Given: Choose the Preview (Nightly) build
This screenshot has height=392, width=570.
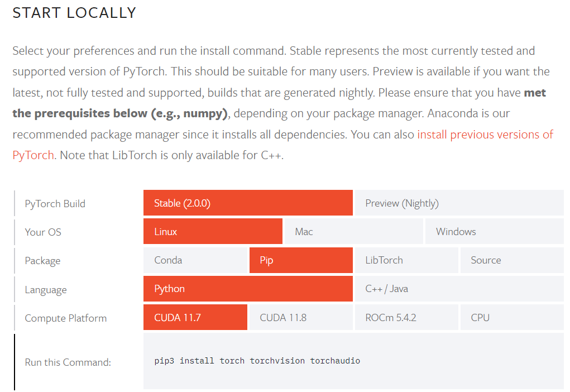Looking at the screenshot, I should pyautogui.click(x=458, y=203).
